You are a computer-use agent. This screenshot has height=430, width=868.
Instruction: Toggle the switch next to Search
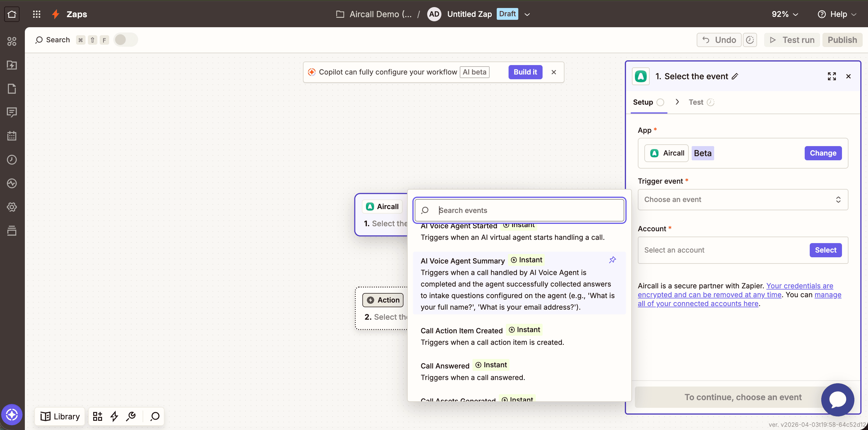click(125, 40)
